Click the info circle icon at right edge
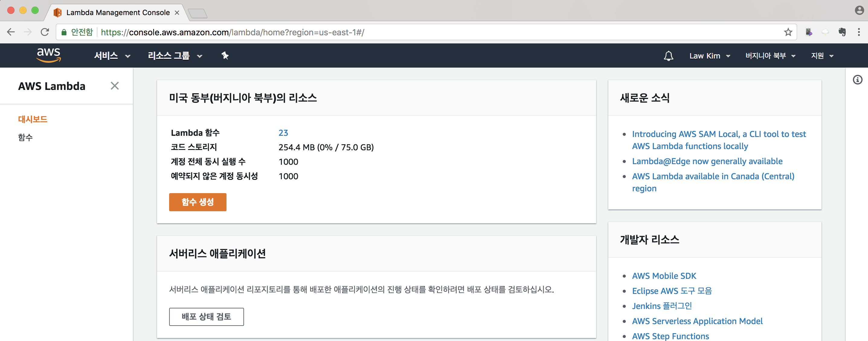The height and width of the screenshot is (341, 868). point(857,80)
